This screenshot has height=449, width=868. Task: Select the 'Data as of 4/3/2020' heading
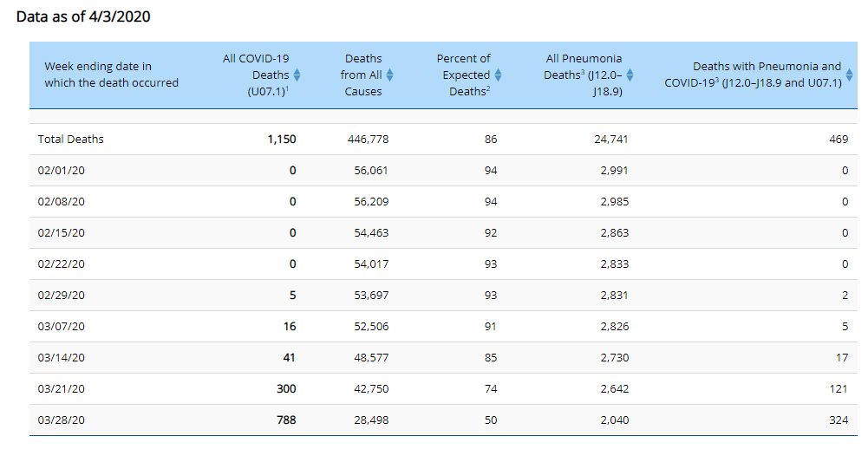(x=83, y=16)
